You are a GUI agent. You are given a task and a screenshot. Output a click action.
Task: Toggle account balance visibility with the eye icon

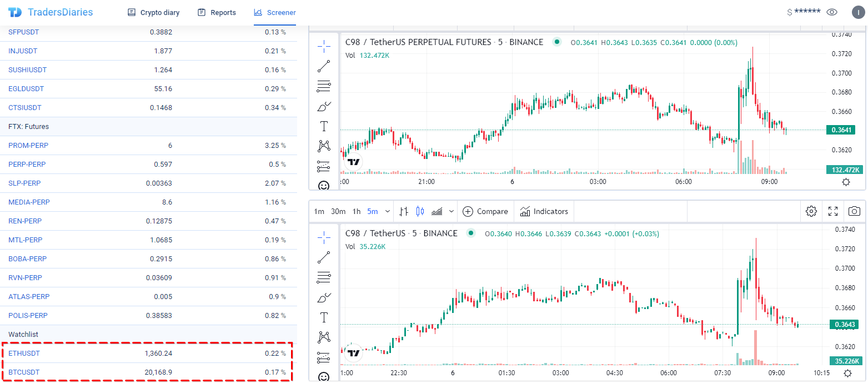pyautogui.click(x=832, y=11)
